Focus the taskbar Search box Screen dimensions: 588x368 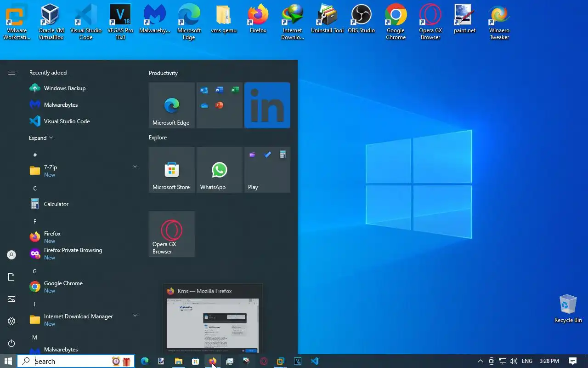tap(76, 361)
